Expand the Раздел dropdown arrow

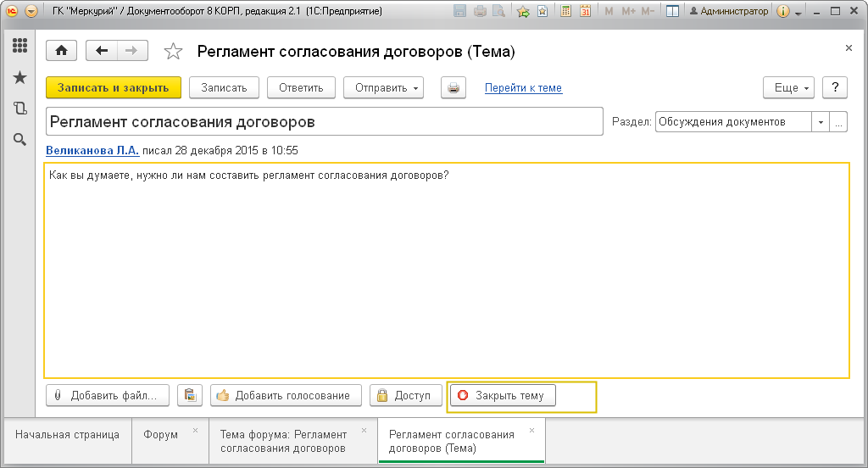click(821, 122)
